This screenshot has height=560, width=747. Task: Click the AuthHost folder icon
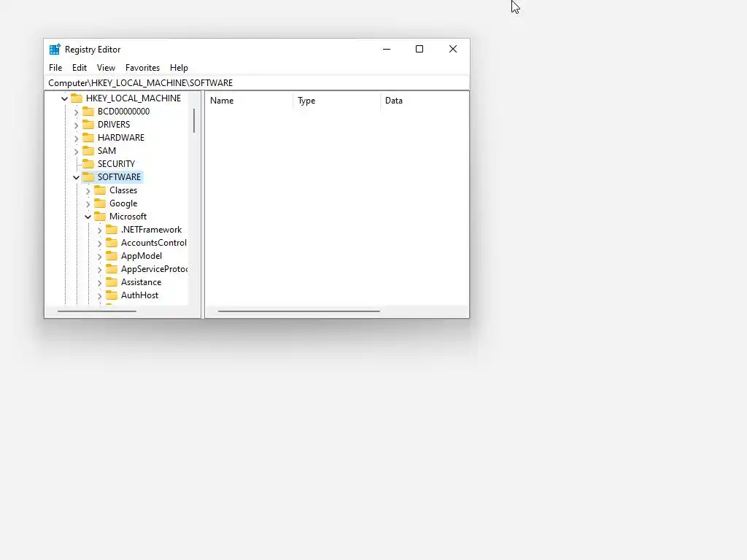pos(112,295)
